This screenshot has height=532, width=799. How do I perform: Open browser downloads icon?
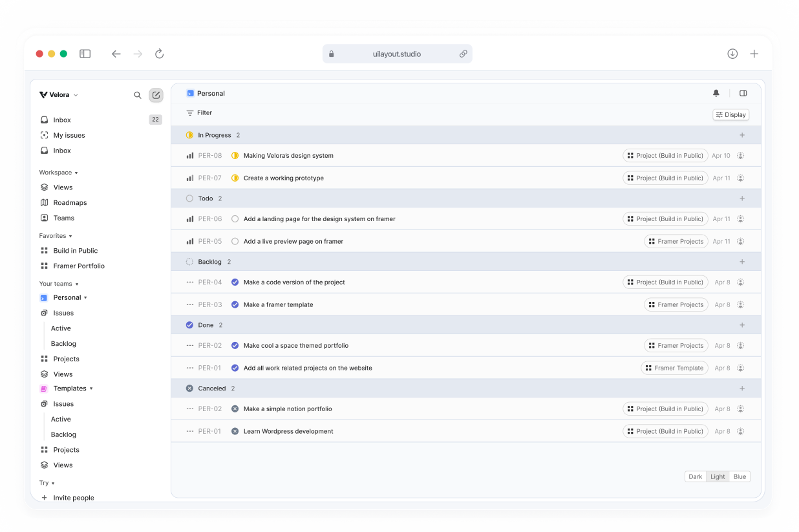tap(732, 54)
